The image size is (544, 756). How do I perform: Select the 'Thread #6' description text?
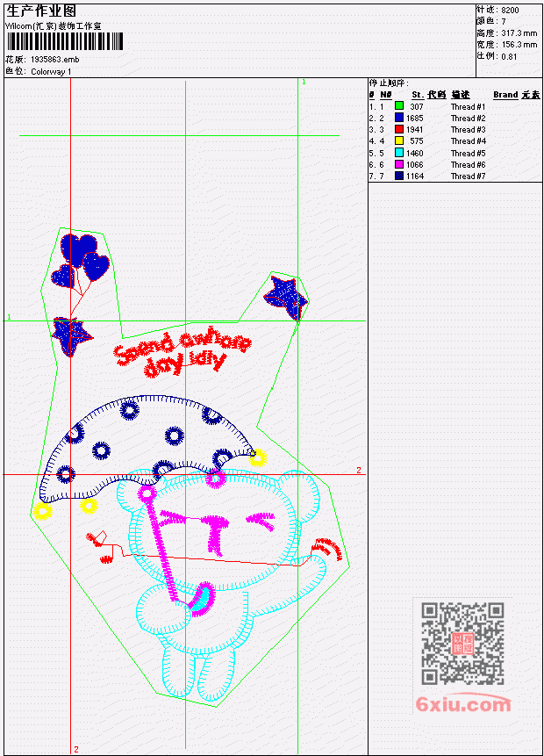tap(468, 165)
